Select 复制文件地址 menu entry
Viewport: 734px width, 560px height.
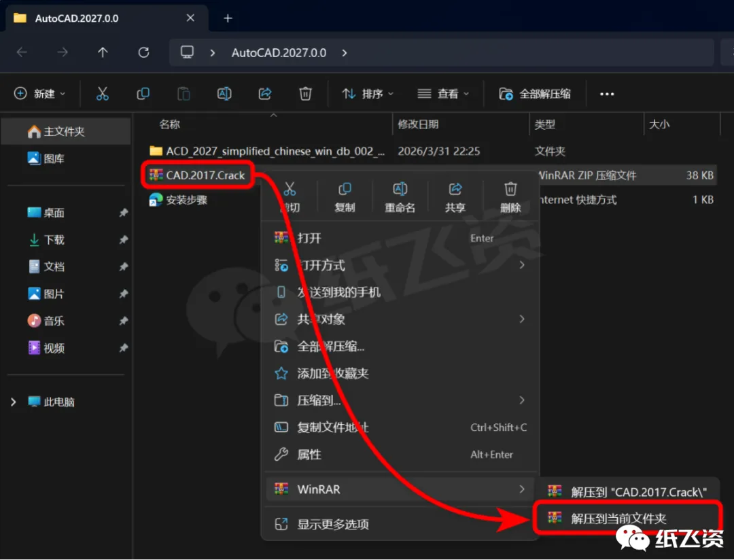(401, 427)
